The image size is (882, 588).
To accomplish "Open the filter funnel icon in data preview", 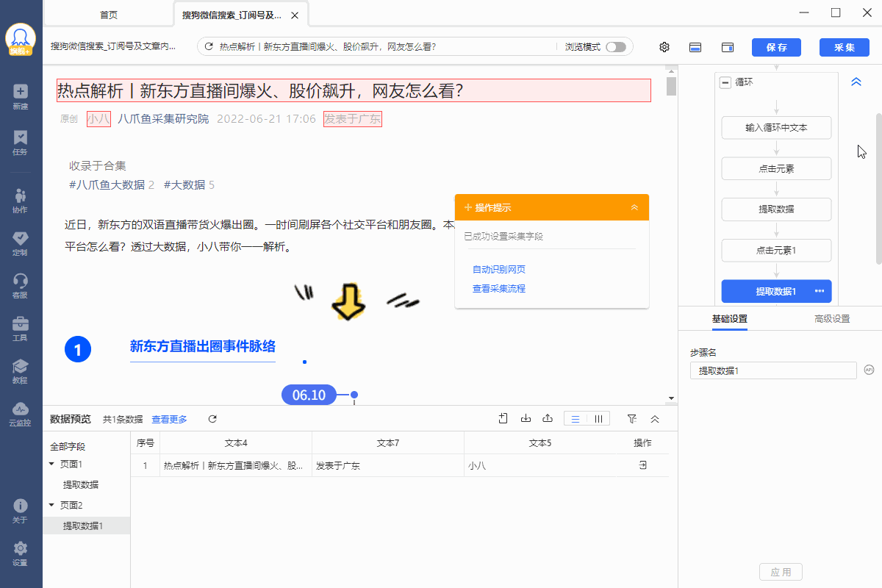I will pyautogui.click(x=632, y=419).
